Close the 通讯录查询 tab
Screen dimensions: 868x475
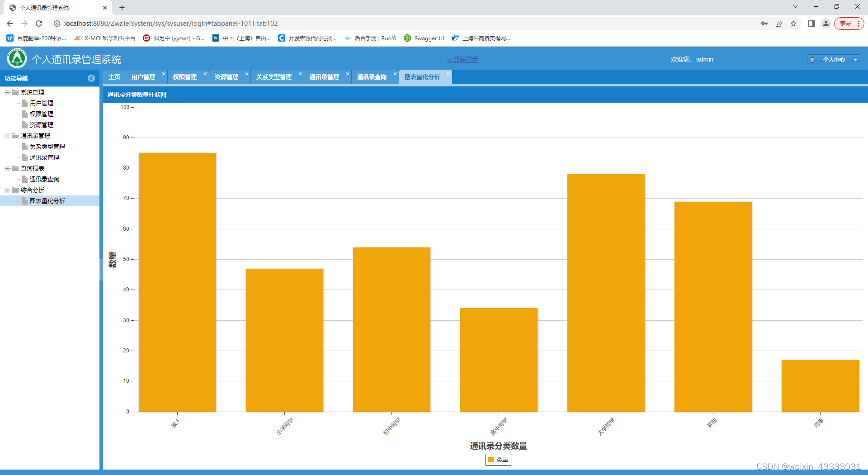click(395, 74)
